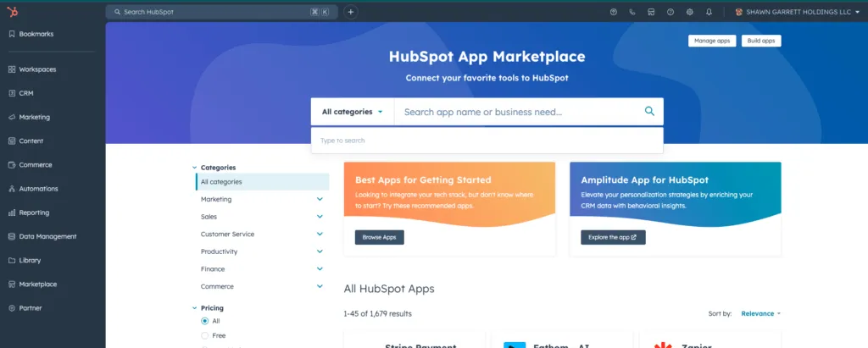Expand the Productivity category chevron
Viewport: 868px width, 348px height.
point(320,251)
